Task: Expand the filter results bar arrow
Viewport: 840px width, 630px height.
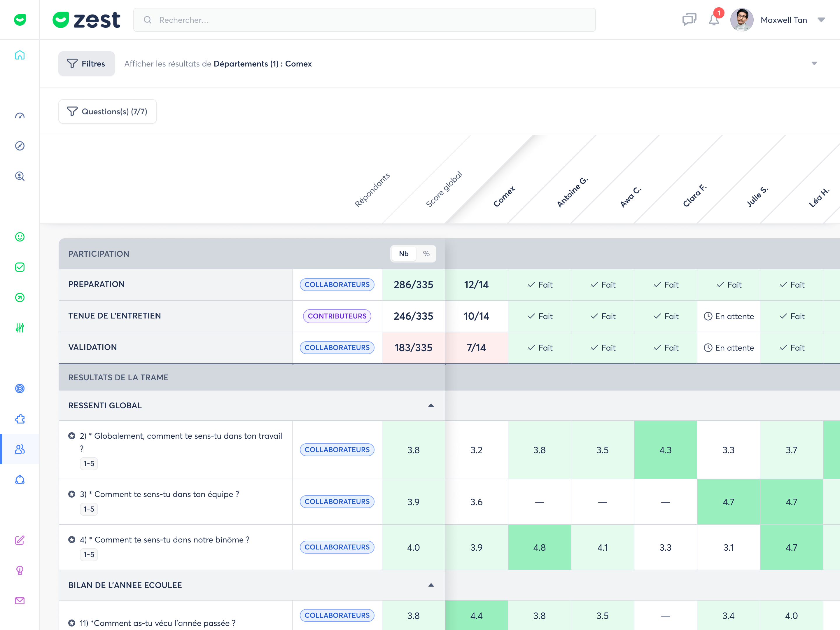Action: coord(814,64)
